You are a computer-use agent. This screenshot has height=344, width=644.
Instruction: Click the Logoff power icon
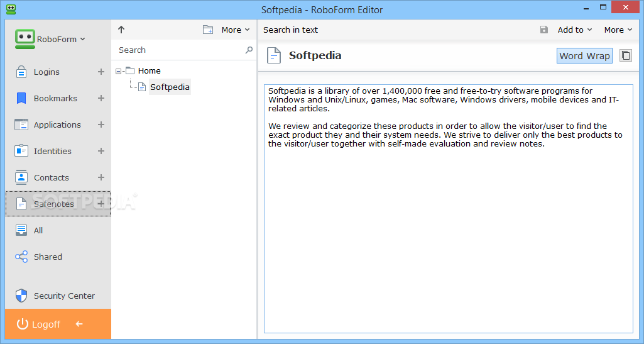tap(22, 324)
